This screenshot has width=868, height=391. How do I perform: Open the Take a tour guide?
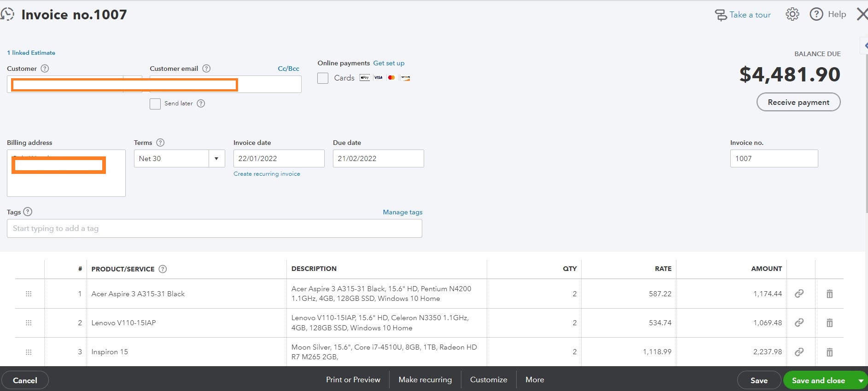click(742, 15)
